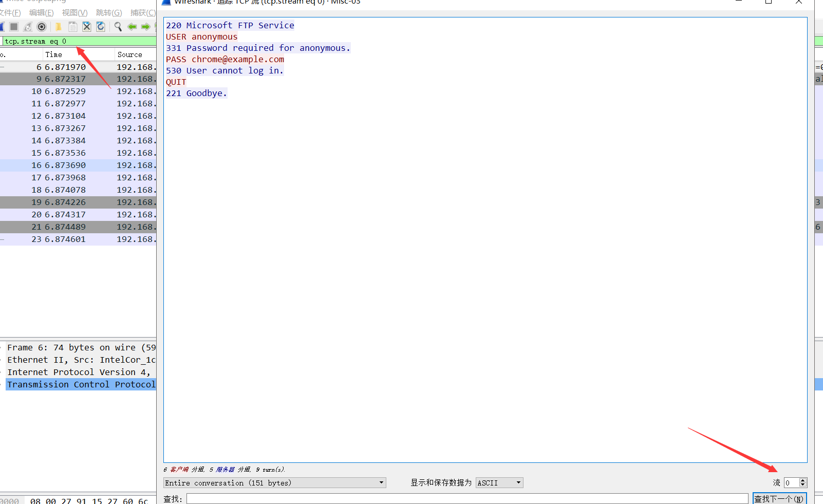Viewport: 823px width, 504px height.
Task: Click the close capture file X icon
Action: (87, 27)
